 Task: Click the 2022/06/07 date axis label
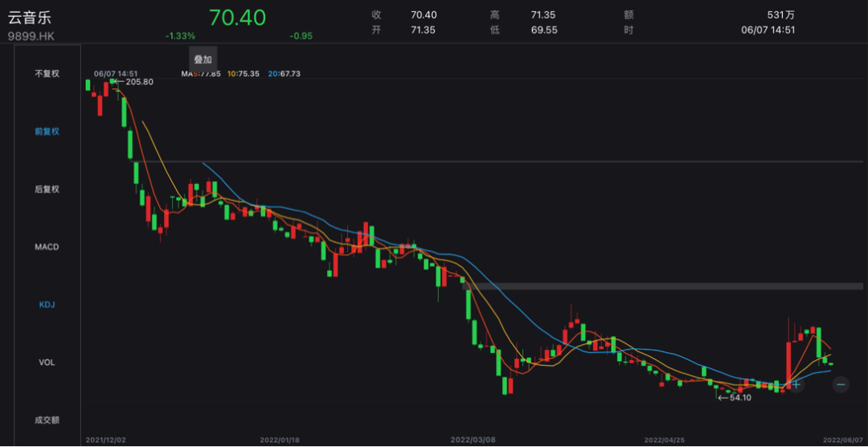point(843,440)
